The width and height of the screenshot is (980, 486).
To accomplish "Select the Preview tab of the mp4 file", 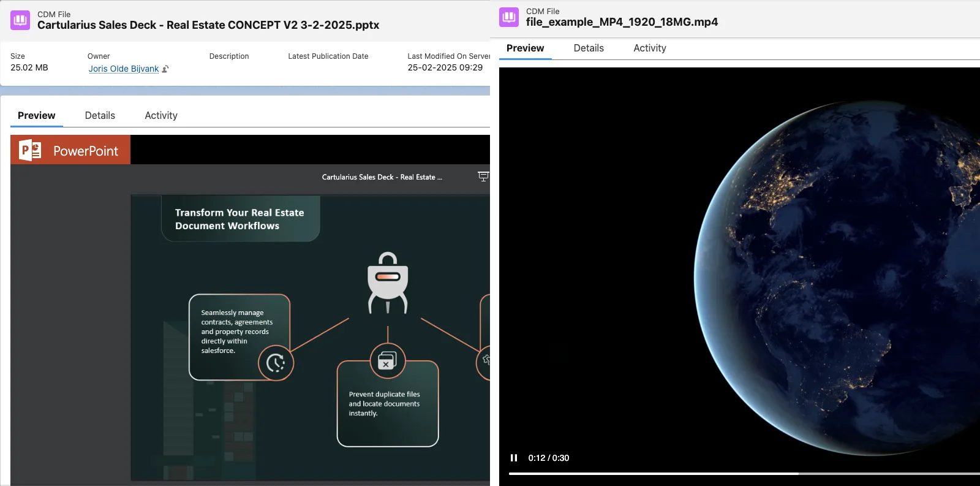I will [x=525, y=48].
